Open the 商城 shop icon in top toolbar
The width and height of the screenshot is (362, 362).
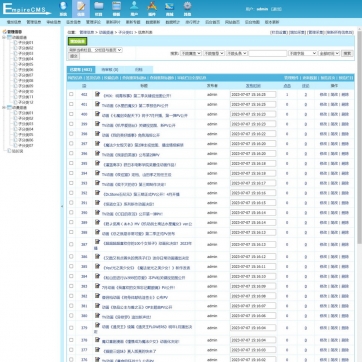coord(170,6)
